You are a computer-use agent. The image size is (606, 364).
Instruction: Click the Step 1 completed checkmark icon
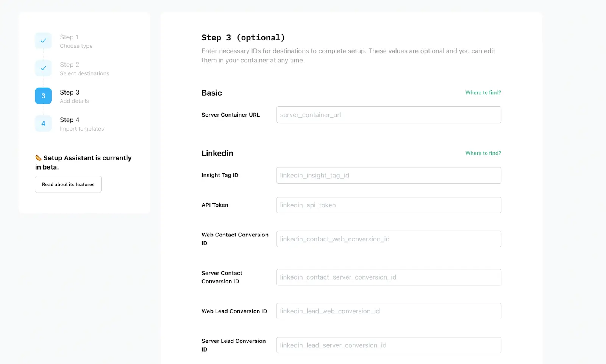click(x=43, y=40)
